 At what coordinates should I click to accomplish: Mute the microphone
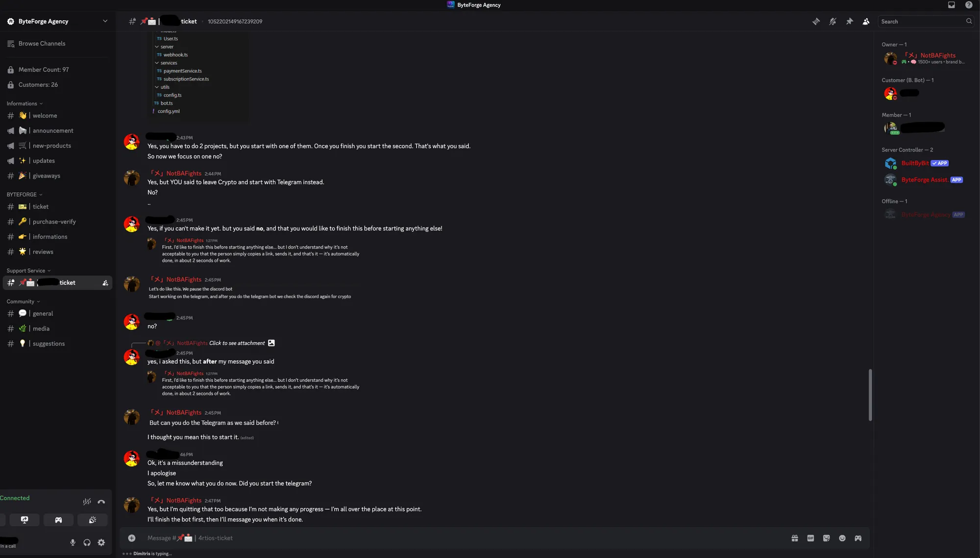pos(73,542)
